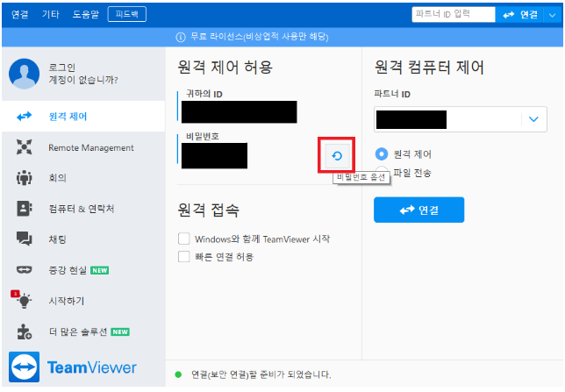This screenshot has height=392, width=565.
Task: Click the 계정이 없습니까? link
Action: [x=83, y=80]
